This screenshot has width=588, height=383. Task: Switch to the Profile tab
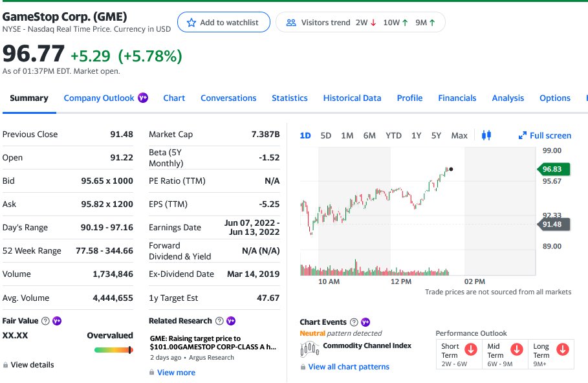coord(409,98)
